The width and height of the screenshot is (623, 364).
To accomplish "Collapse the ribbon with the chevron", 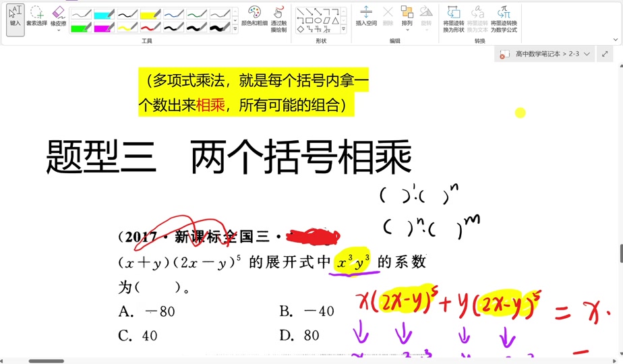I will (616, 40).
